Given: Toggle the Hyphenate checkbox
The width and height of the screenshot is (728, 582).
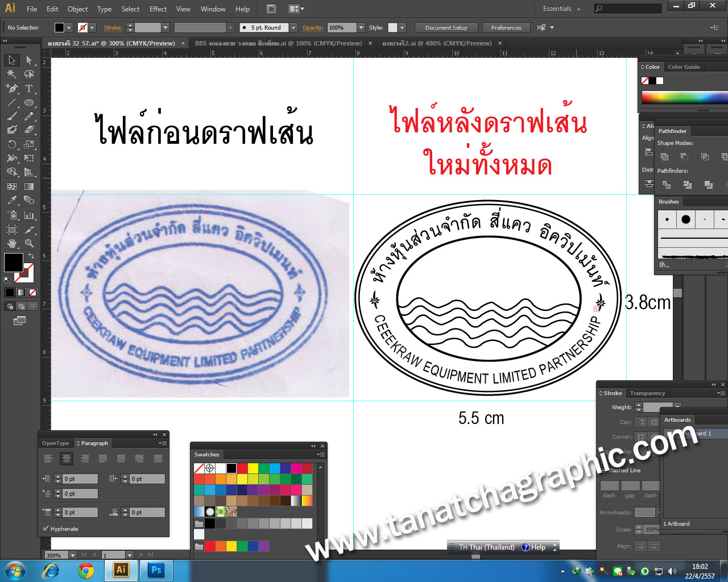Looking at the screenshot, I should click(45, 529).
